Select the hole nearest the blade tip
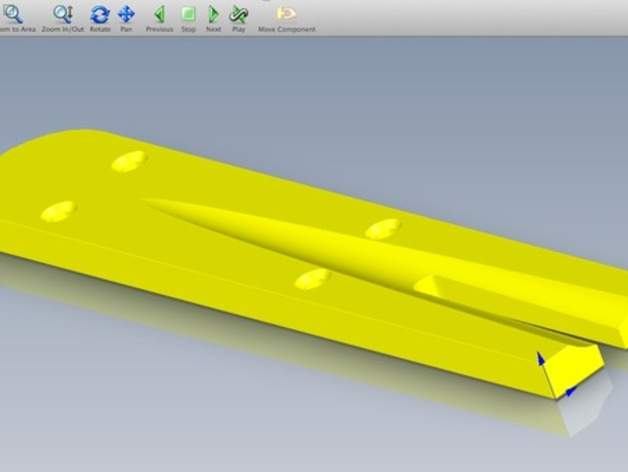The image size is (628, 472). click(x=57, y=211)
